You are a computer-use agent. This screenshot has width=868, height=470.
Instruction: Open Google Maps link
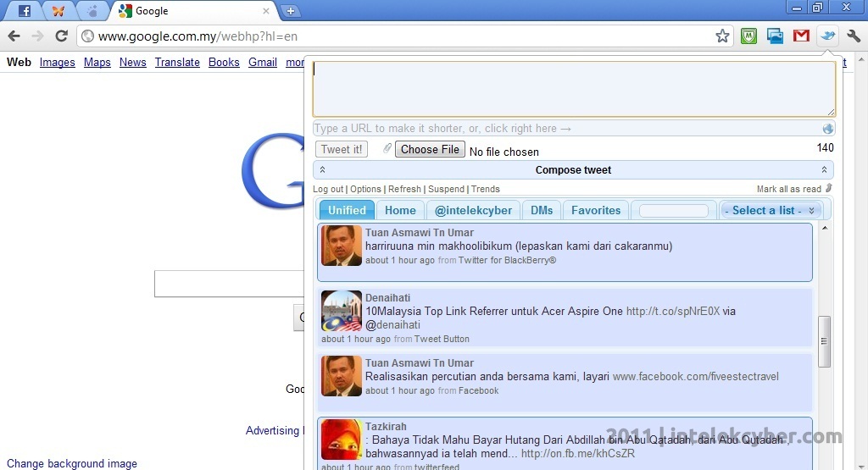pyautogui.click(x=97, y=63)
